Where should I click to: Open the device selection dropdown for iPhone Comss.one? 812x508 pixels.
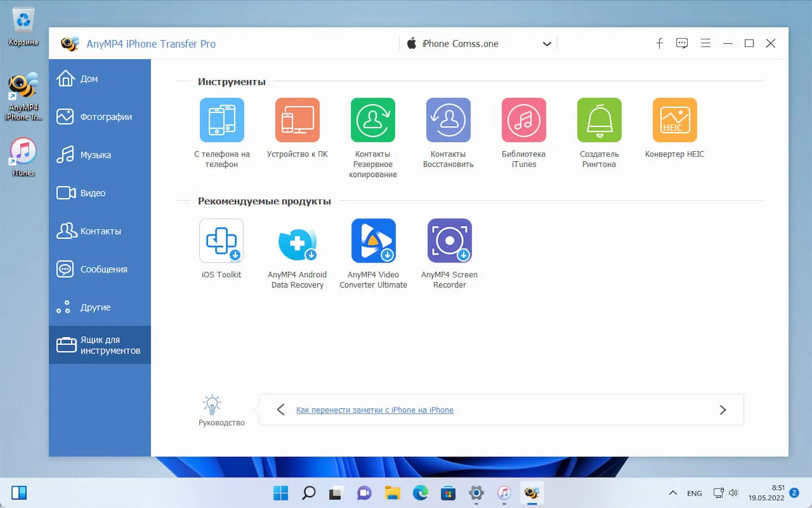click(547, 43)
